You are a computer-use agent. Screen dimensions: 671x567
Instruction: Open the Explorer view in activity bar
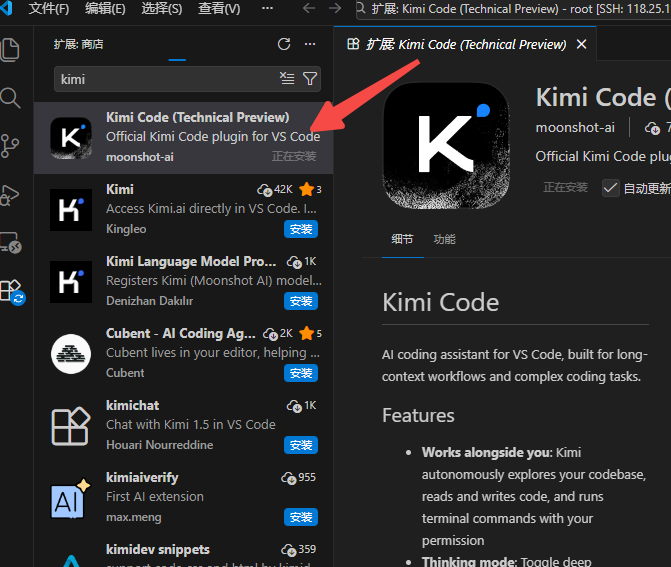(11, 50)
